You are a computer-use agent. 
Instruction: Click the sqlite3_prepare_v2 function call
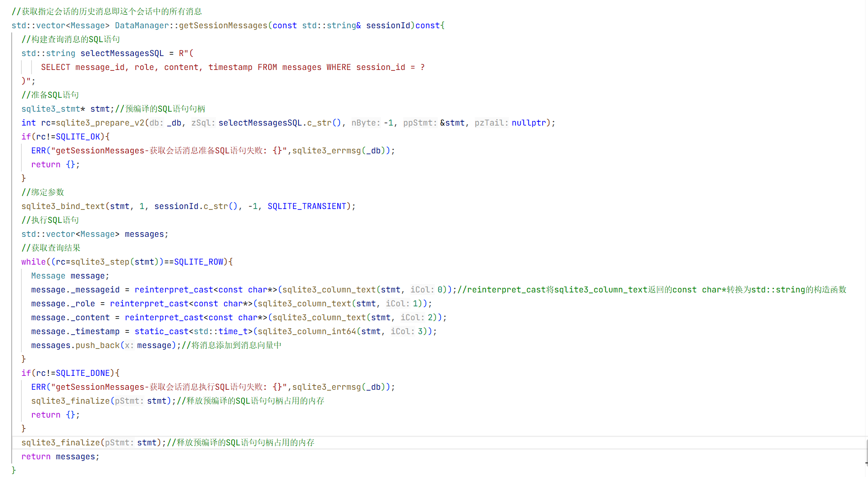point(100,123)
